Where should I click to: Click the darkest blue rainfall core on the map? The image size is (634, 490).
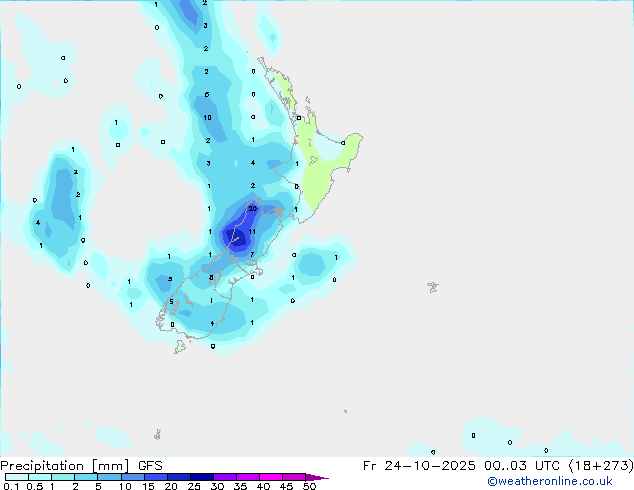coord(235,238)
